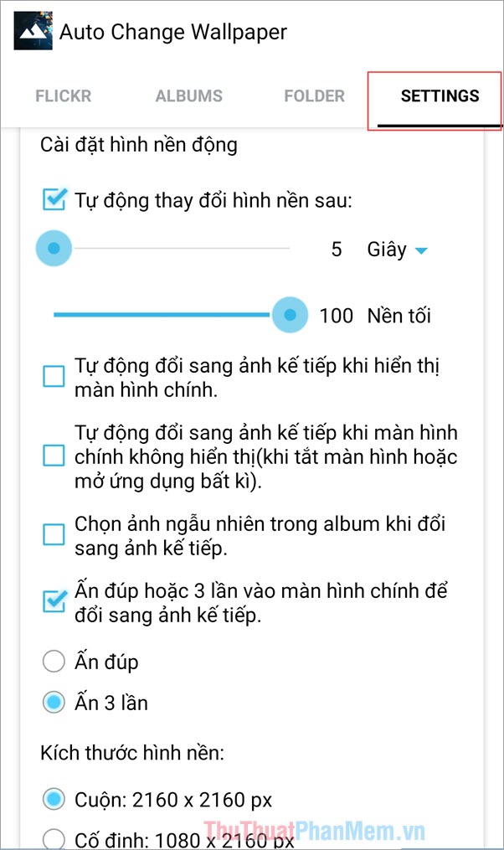Uncheck 'Ấn đúp hoặc 3 lần' checkbox
504x850 pixels.
[x=54, y=601]
